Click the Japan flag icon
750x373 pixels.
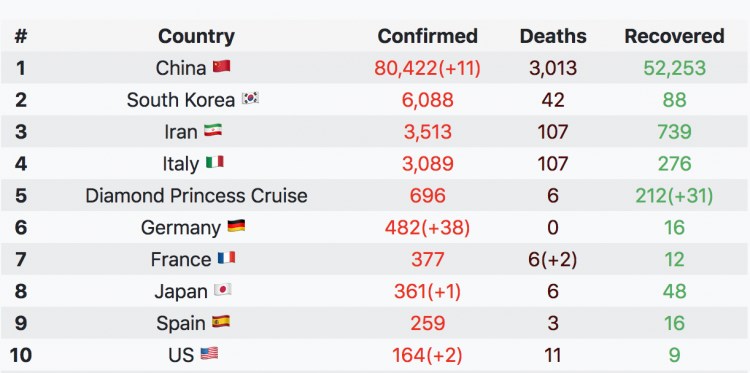coord(222,290)
